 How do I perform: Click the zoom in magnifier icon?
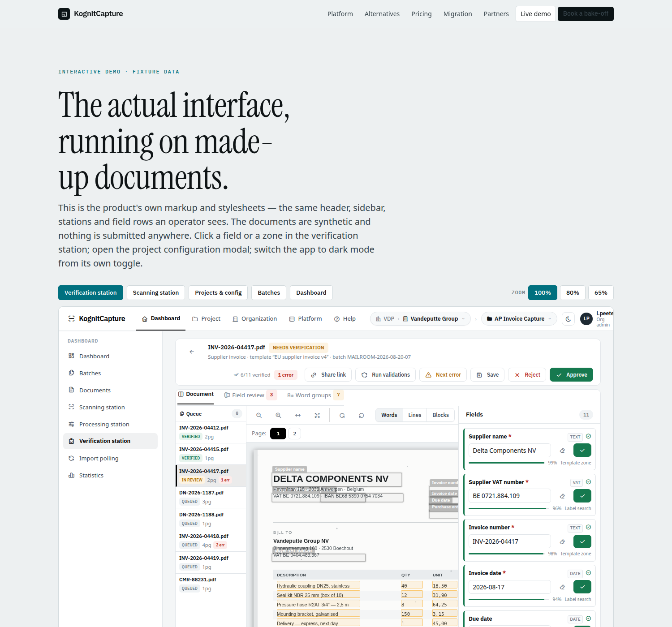click(278, 415)
